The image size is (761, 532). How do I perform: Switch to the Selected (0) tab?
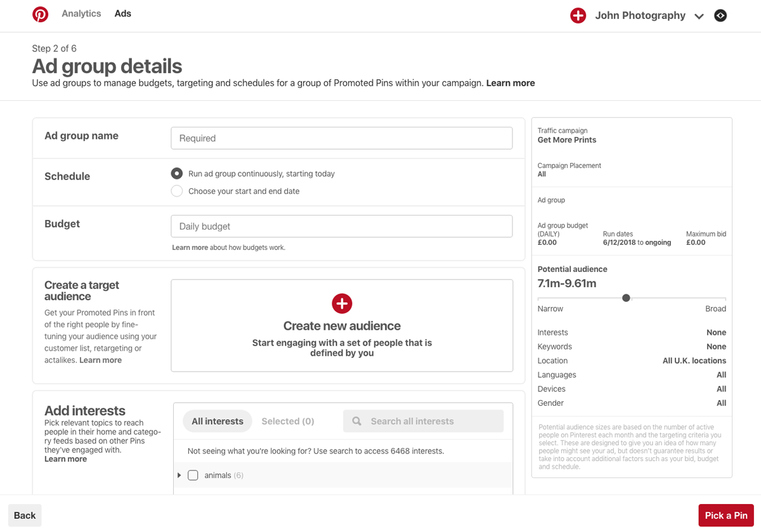pos(288,421)
